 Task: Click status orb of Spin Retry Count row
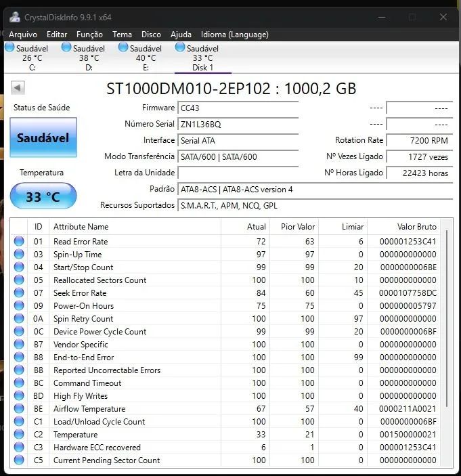tap(19, 318)
